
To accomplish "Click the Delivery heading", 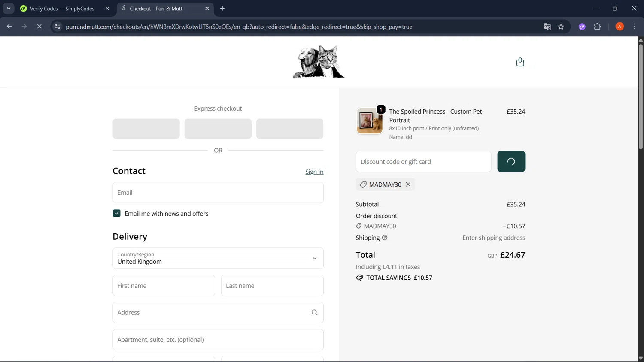I will (x=130, y=236).
